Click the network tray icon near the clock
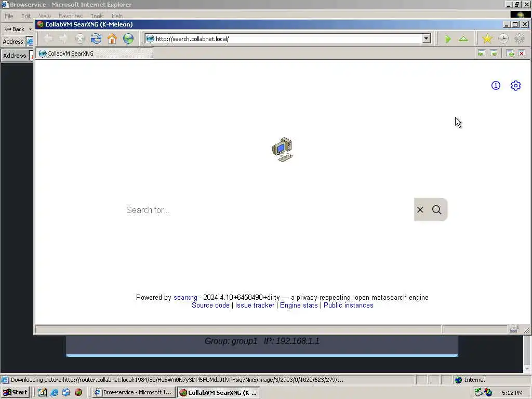 point(478,393)
